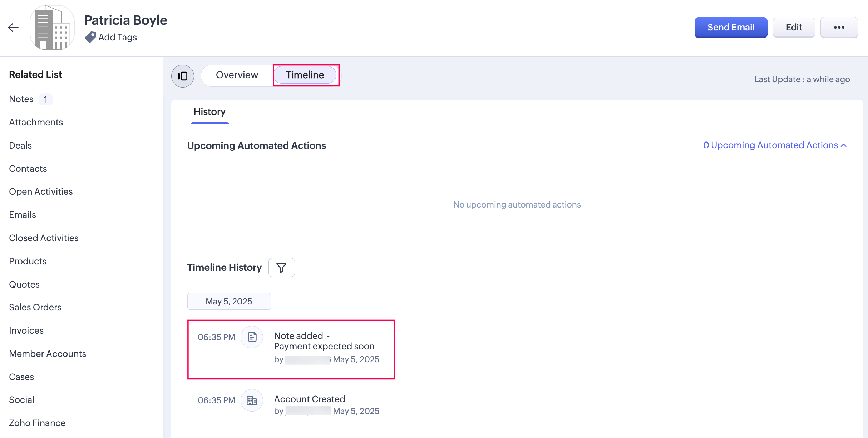Screen dimensions: 868x438
Task: Collapse the 0 Upcoming Automated Actions chevron
Action: (x=844, y=145)
